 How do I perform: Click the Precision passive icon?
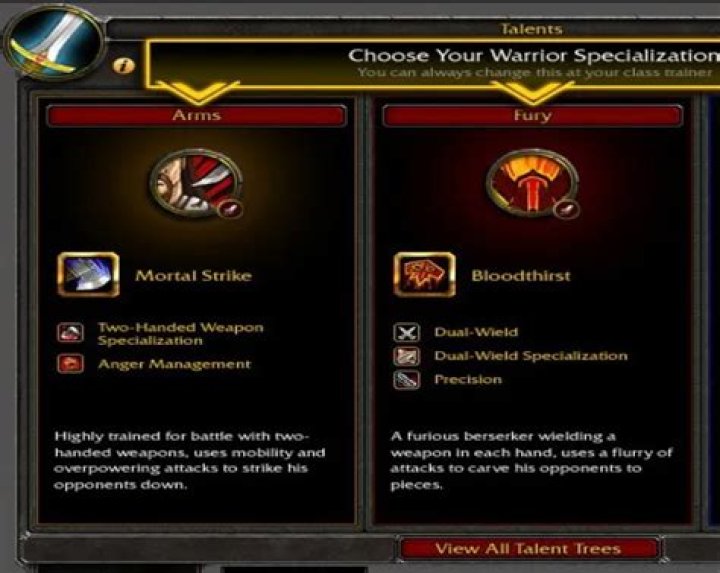[x=407, y=380]
